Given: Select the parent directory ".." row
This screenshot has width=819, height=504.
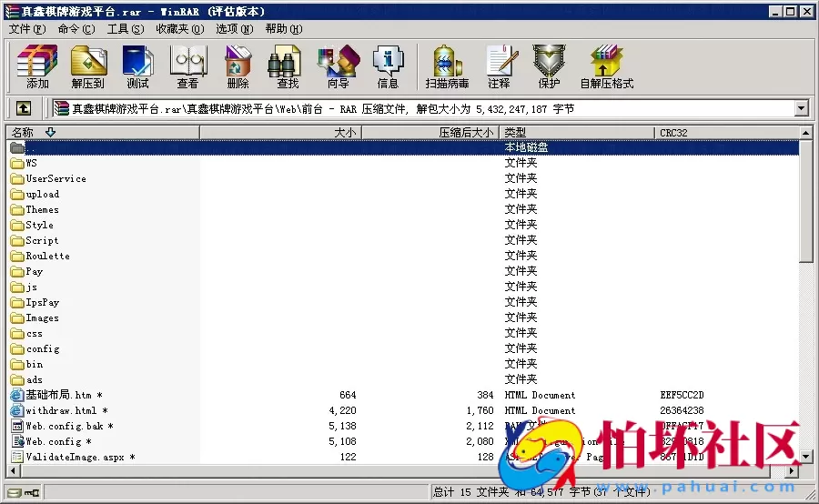Looking at the screenshot, I should [x=404, y=147].
